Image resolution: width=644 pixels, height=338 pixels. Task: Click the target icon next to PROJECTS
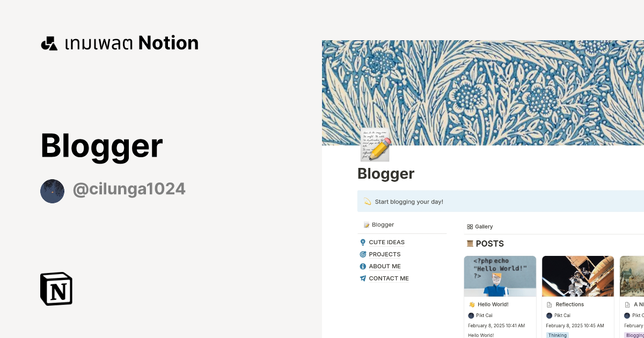tap(363, 254)
